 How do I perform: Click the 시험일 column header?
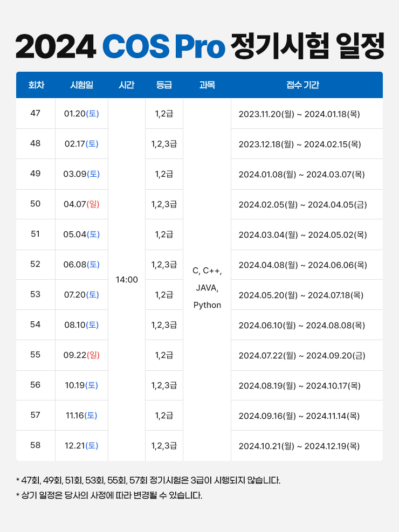pyautogui.click(x=81, y=85)
